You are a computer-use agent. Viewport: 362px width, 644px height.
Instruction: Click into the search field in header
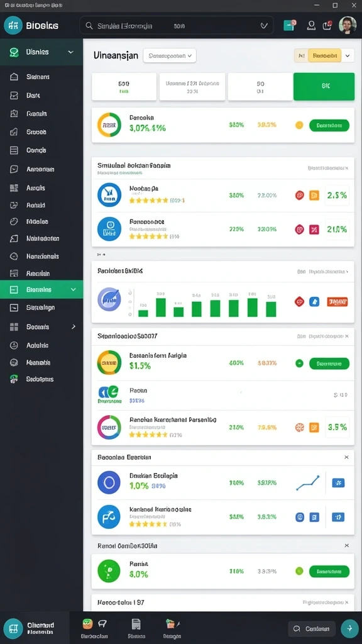pos(177,25)
